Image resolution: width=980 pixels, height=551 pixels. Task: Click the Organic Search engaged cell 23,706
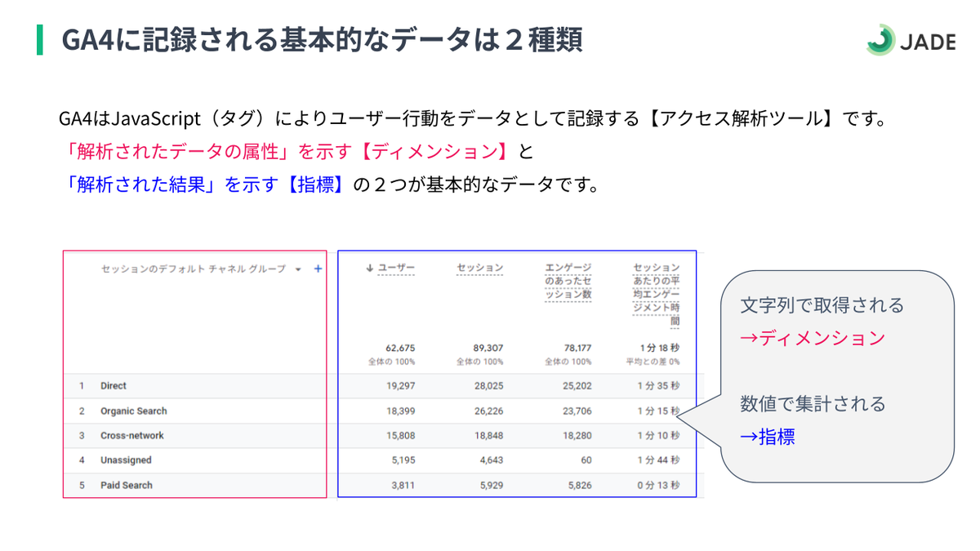click(577, 411)
